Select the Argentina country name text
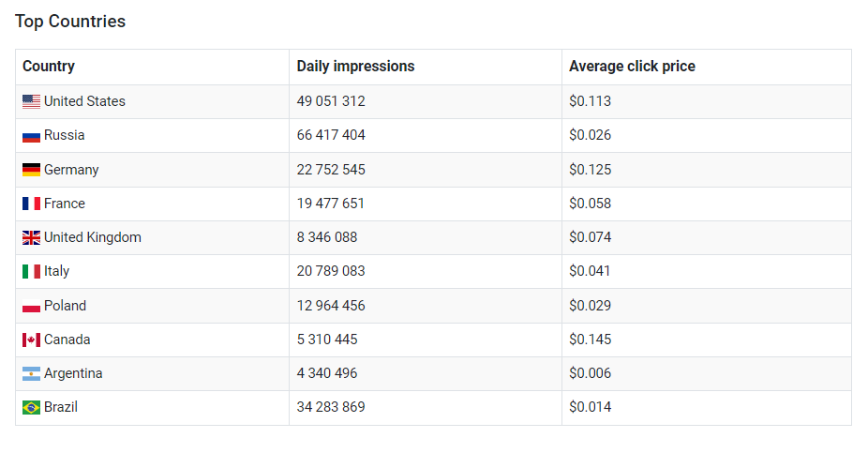This screenshot has width=868, height=453. click(x=73, y=373)
